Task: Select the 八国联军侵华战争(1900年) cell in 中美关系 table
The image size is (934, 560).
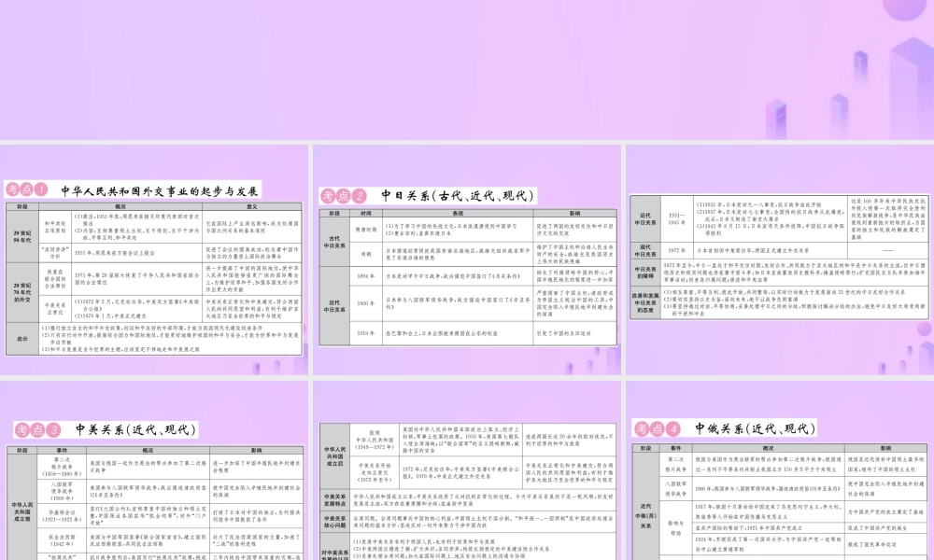Action: [62, 491]
